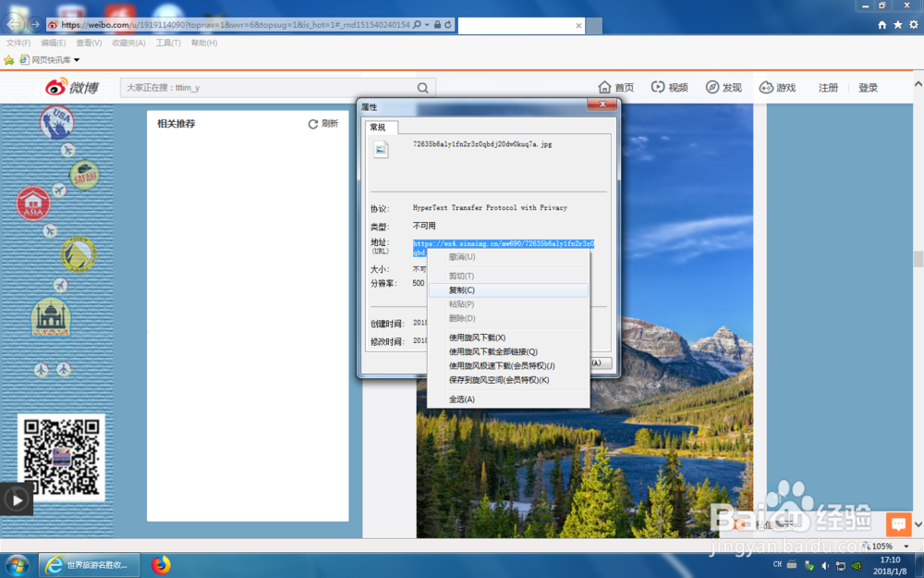Select 使用旋风极速下载(会员特权)(J) item
Viewport: 924px width, 578px height.
508,366
